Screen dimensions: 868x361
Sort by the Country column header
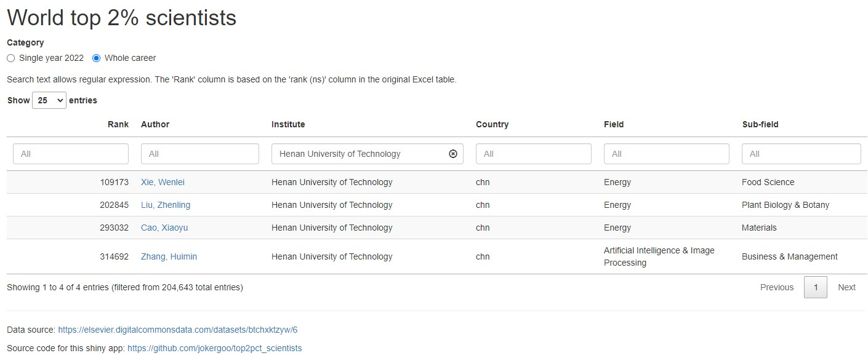[492, 124]
